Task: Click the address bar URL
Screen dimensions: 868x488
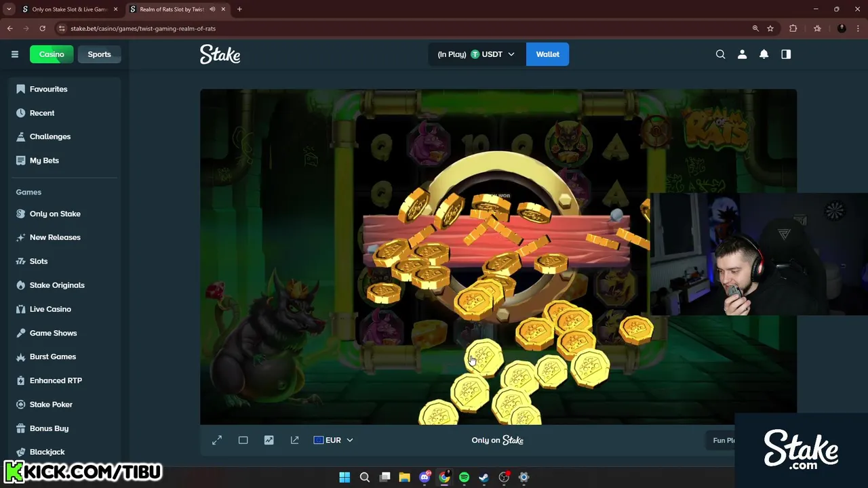Action: 143,28
